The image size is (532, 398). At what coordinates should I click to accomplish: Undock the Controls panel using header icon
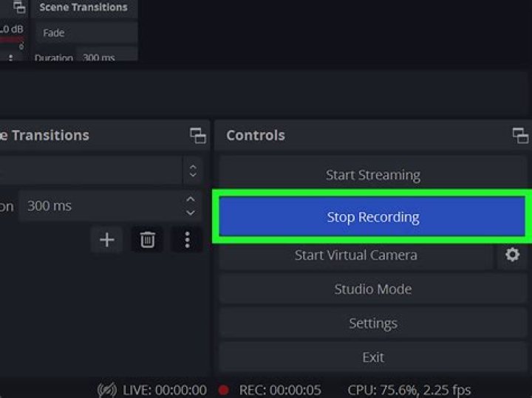tap(520, 135)
